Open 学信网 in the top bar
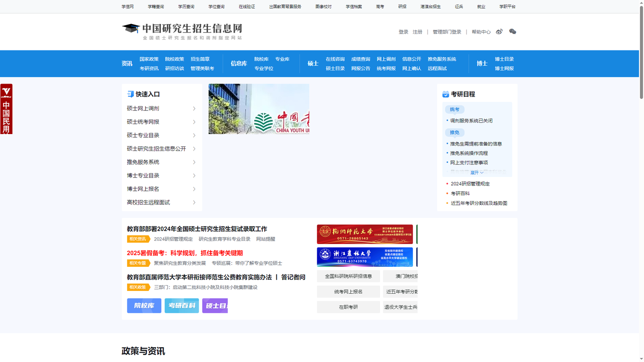This screenshot has width=644, height=362. click(127, 7)
